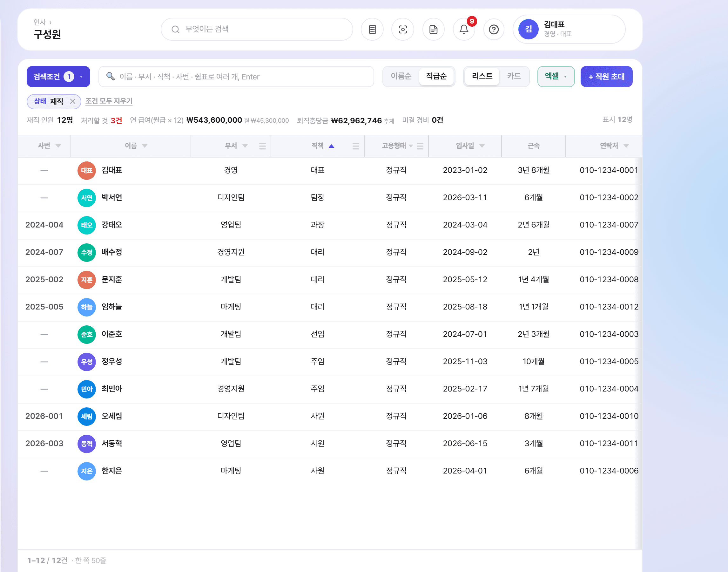Open the 입사일 column sort arrow
This screenshot has height=572, width=728.
pyautogui.click(x=482, y=146)
